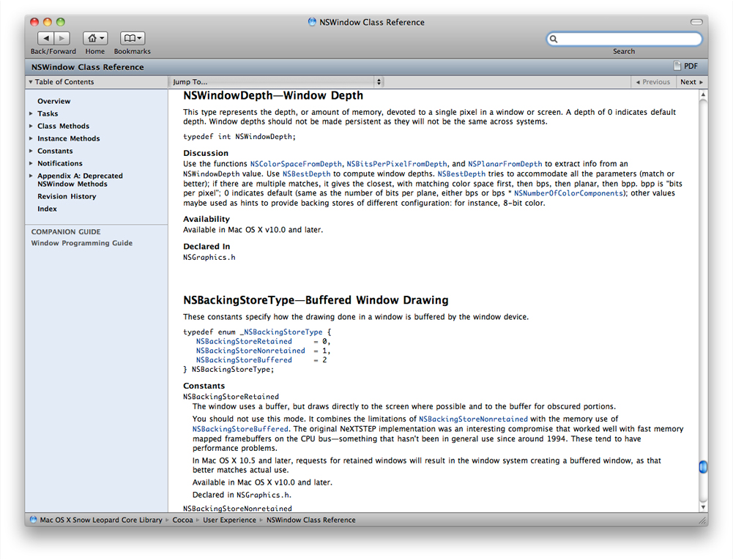Viewport: 733px width, 560px height.
Task: Expand the Constants section
Action: tap(31, 151)
